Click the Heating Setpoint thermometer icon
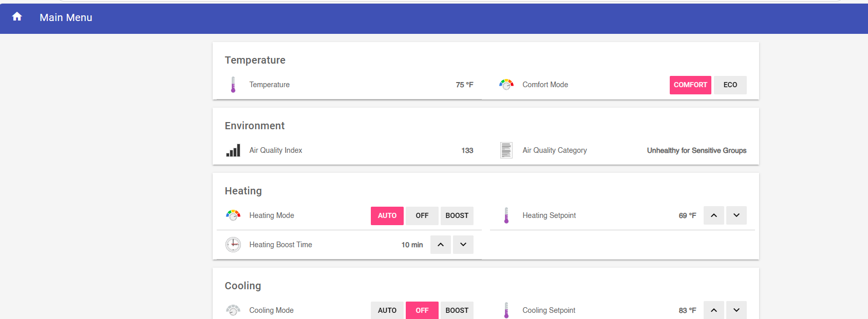868x319 pixels. pos(506,215)
